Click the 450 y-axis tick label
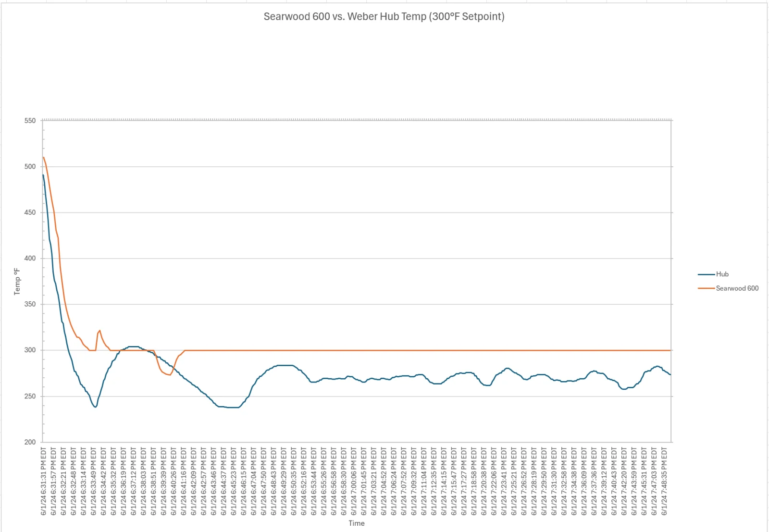Image resolution: width=769 pixels, height=532 pixels. tap(30, 212)
